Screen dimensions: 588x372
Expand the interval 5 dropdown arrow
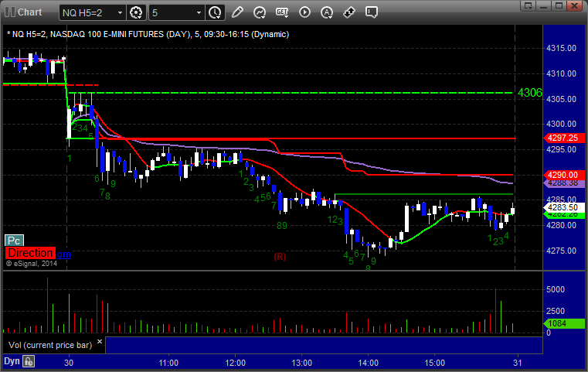click(199, 13)
